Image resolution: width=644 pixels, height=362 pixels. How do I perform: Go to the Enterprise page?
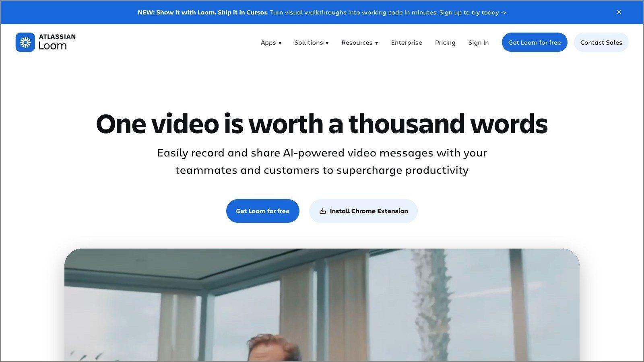tap(407, 43)
